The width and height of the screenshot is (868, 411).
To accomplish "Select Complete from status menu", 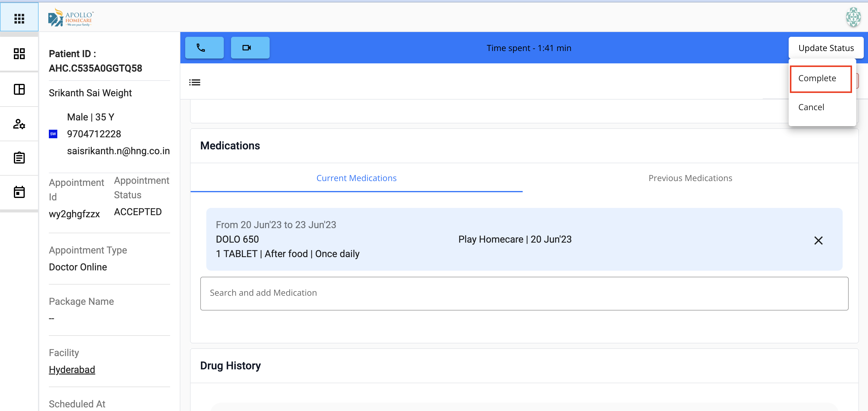I will click(817, 78).
